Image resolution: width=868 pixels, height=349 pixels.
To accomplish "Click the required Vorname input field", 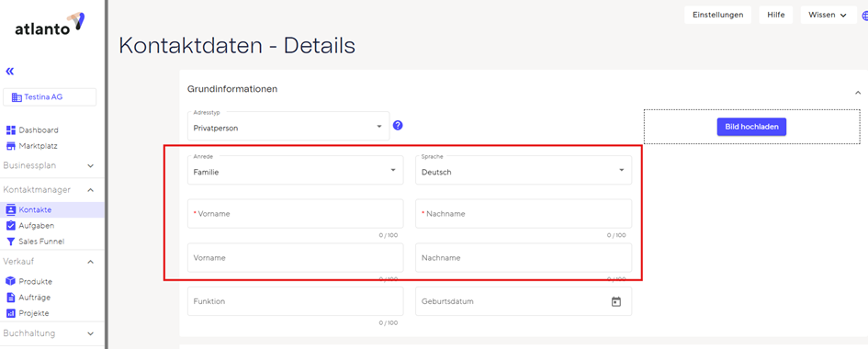I will (296, 213).
